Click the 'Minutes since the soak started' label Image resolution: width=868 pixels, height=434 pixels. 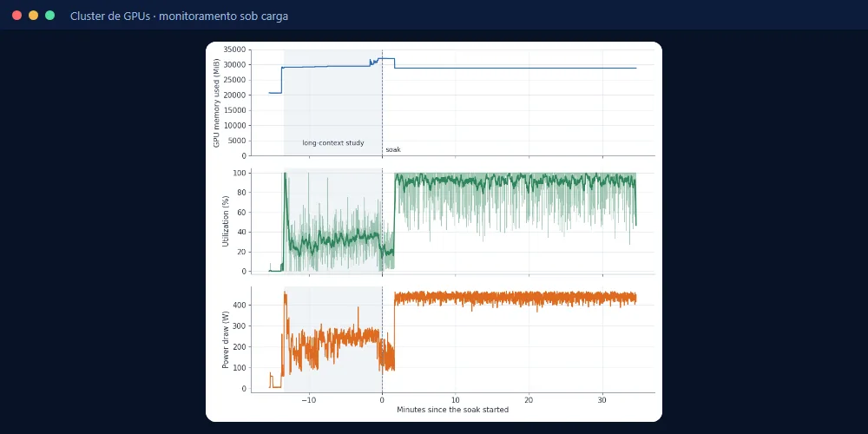(452, 411)
